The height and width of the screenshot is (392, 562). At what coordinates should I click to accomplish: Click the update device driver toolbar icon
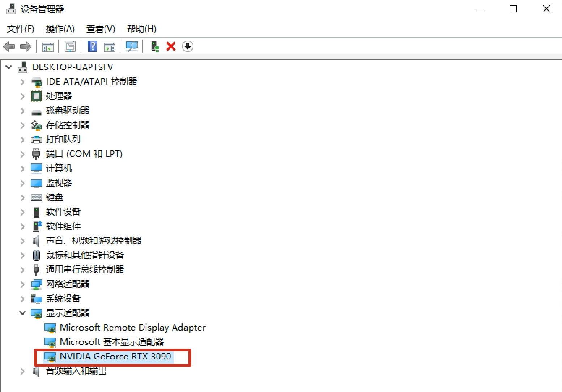[155, 47]
